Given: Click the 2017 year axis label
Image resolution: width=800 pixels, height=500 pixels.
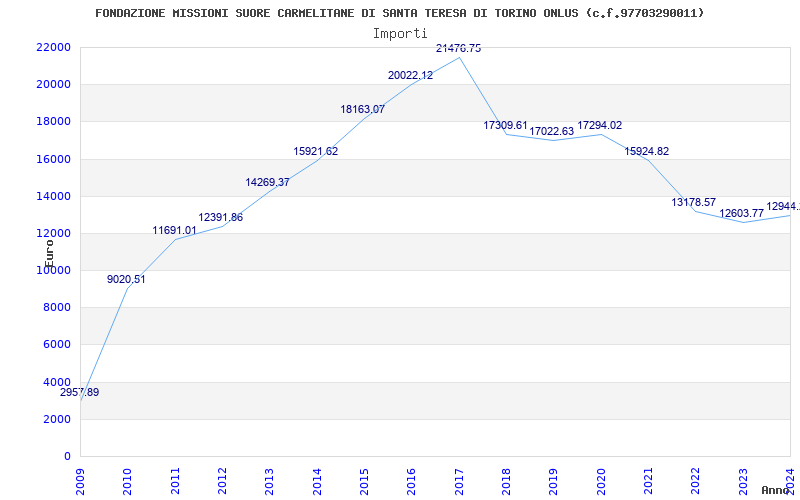Looking at the screenshot, I should 459,482.
